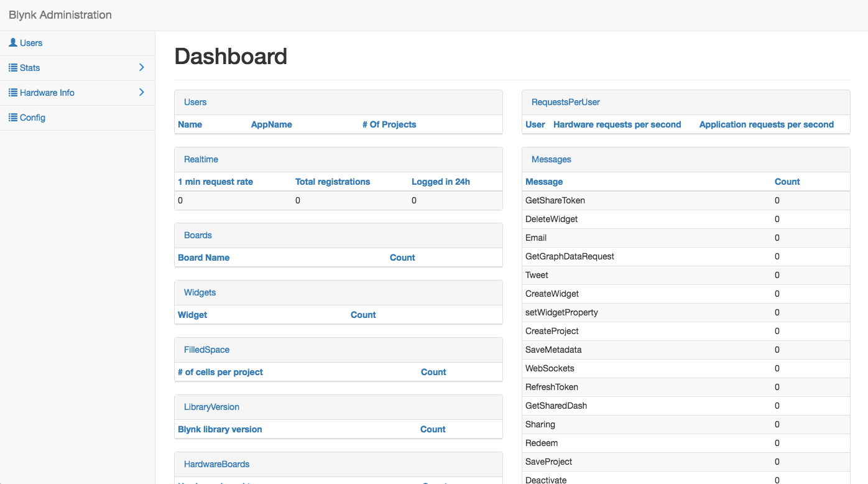The height and width of the screenshot is (484, 868).
Task: Click the Dashboard page title
Action: pos(231,56)
